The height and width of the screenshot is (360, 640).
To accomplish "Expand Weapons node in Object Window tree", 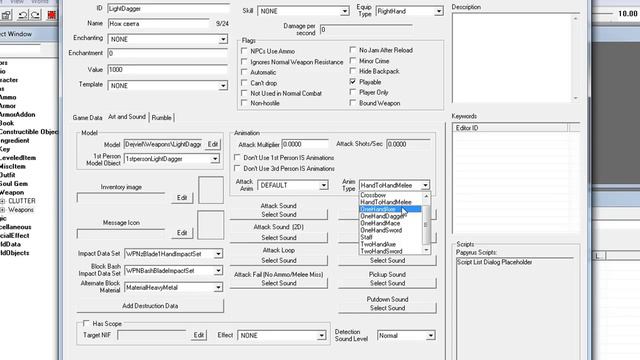I will click(x=3, y=210).
